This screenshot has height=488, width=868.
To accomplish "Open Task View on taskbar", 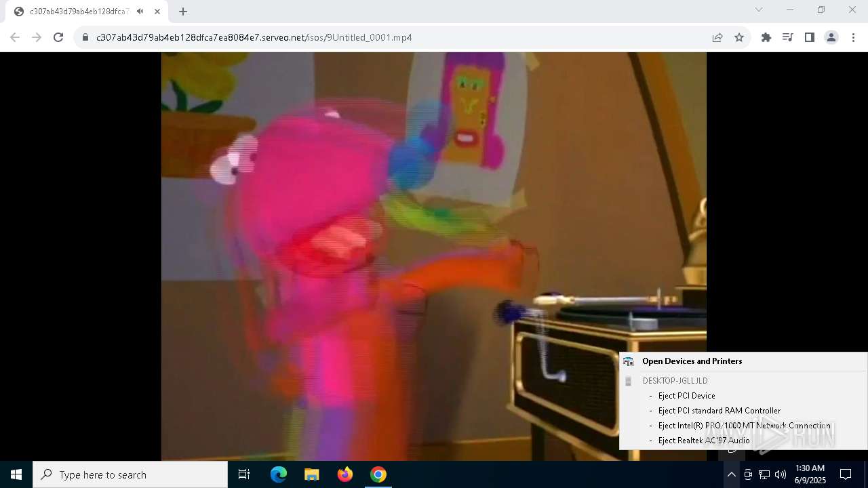I will pos(244,474).
